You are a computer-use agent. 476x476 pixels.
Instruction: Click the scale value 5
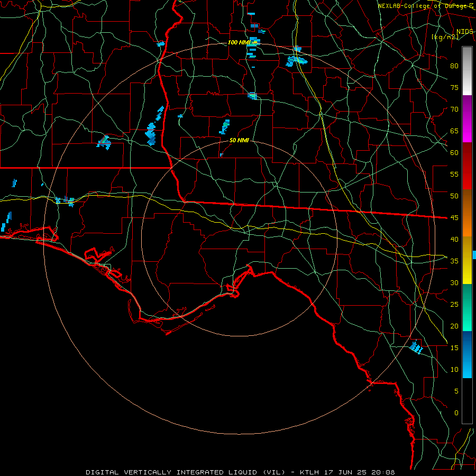click(x=456, y=391)
